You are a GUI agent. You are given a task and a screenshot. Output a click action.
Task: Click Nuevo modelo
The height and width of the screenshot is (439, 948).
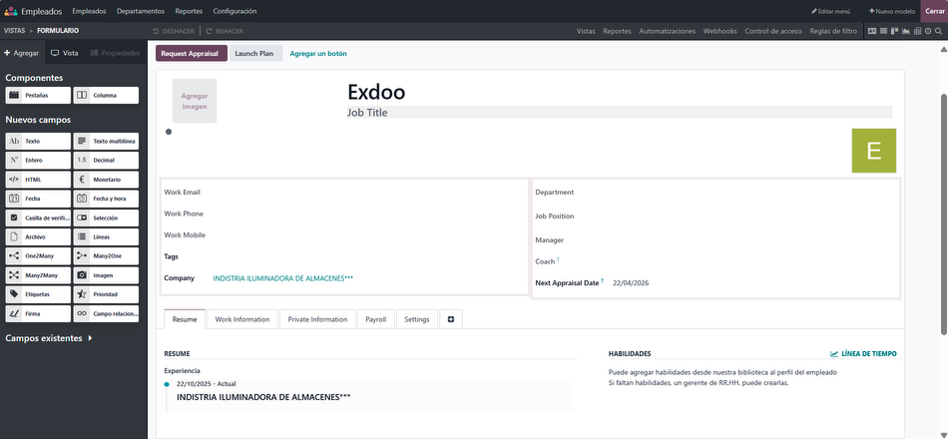click(892, 11)
